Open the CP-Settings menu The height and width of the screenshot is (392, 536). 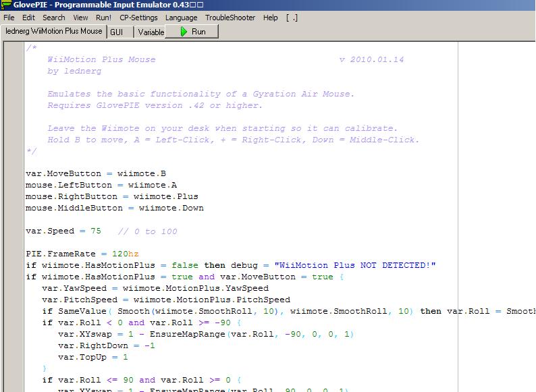click(138, 18)
